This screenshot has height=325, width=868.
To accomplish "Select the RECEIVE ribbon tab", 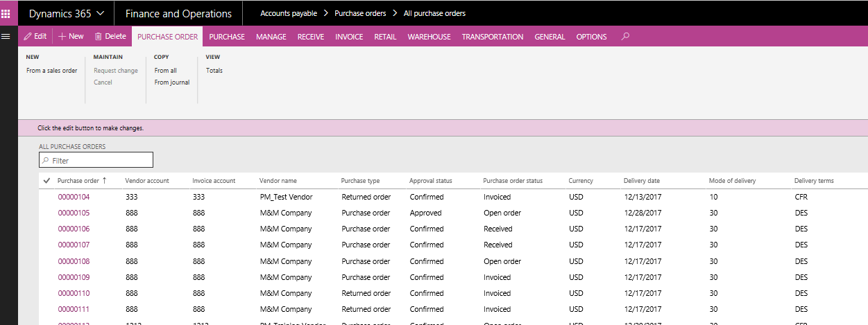I will point(311,37).
